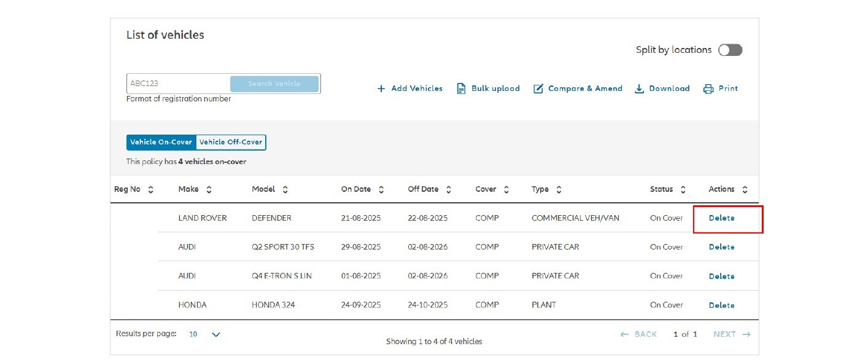
Task: Click the Add Vehicles plus icon
Action: [x=381, y=89]
